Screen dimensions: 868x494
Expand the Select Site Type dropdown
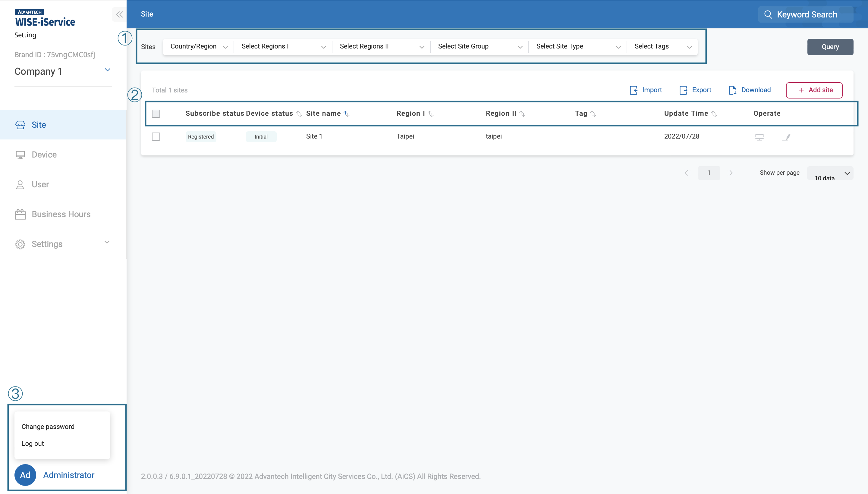578,47
